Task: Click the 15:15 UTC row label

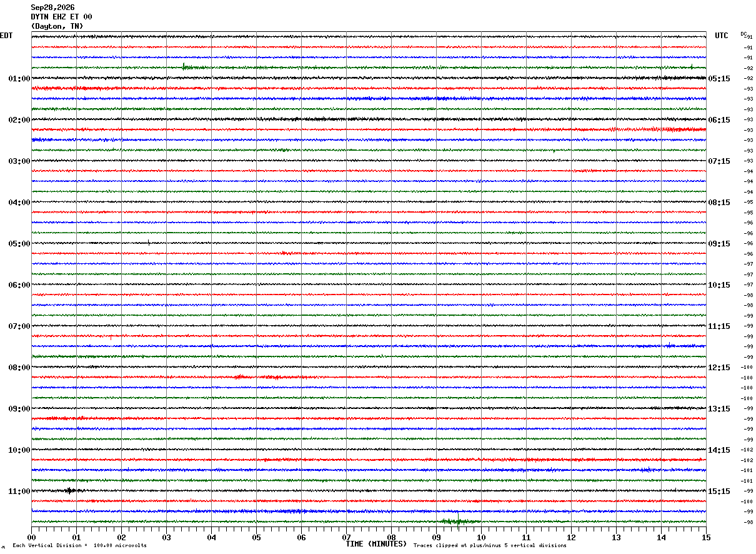Action: (719, 491)
